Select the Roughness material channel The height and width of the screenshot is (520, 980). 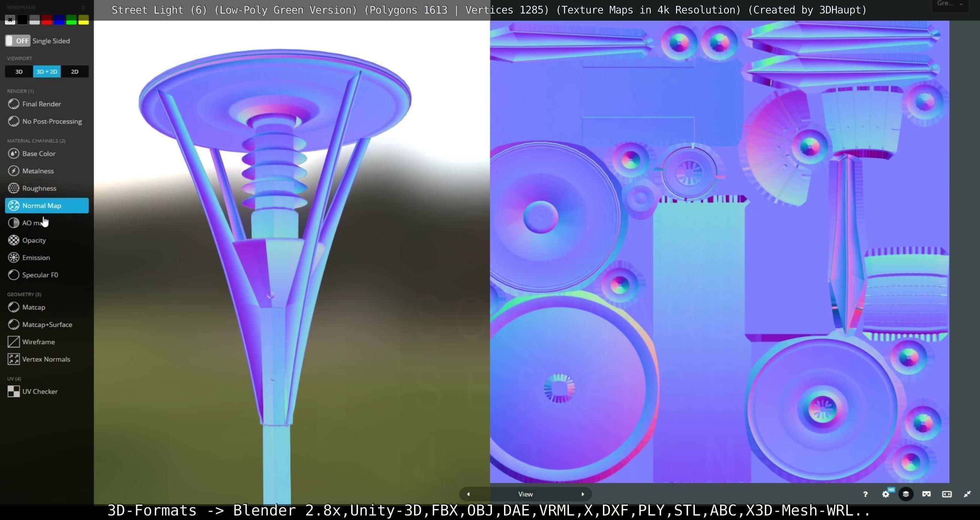39,188
